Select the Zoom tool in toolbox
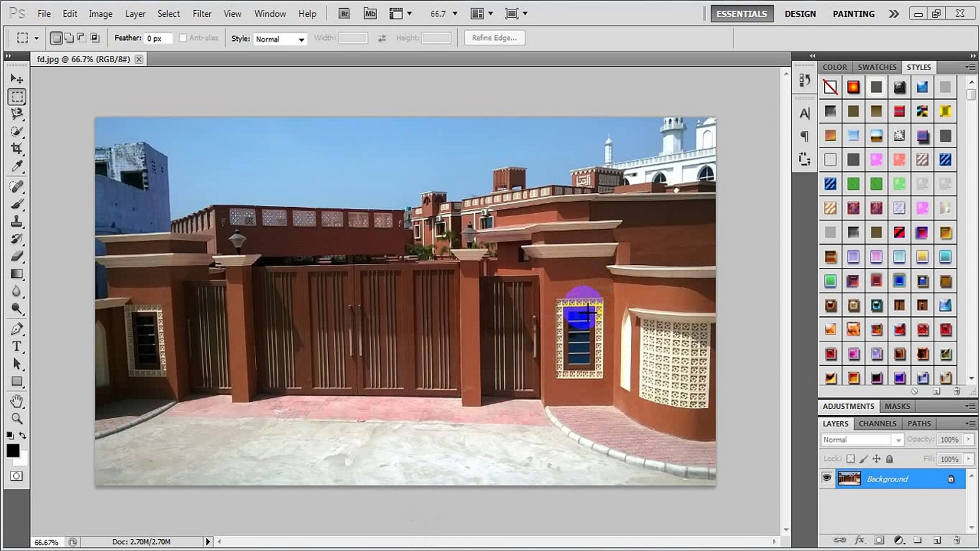This screenshot has height=551, width=980. [x=17, y=419]
